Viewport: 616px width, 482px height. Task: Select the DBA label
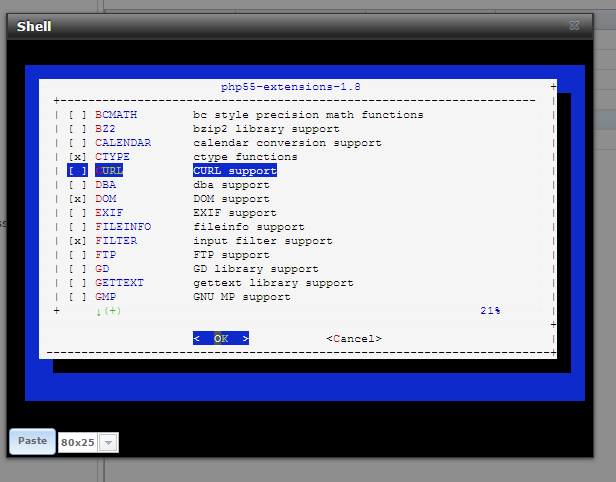[x=105, y=185]
